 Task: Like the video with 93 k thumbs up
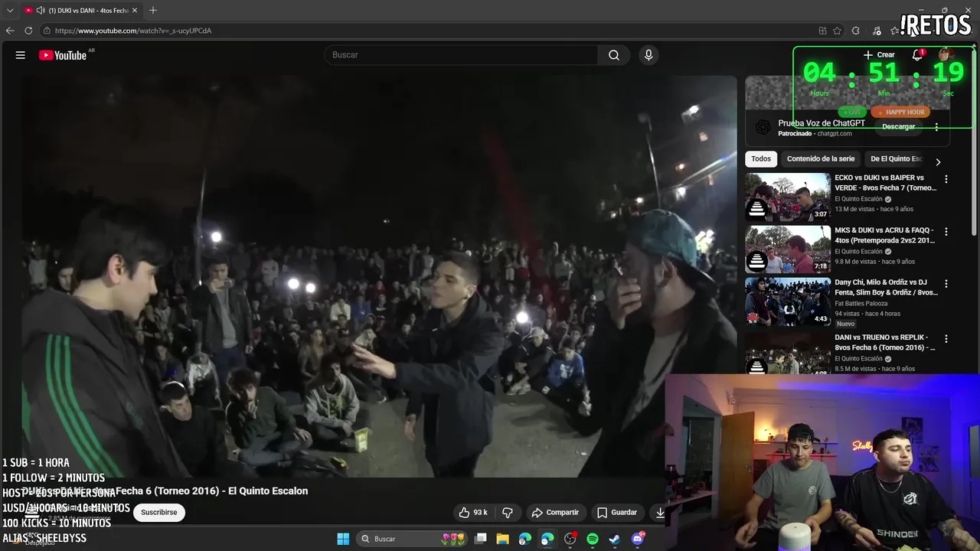(x=472, y=512)
